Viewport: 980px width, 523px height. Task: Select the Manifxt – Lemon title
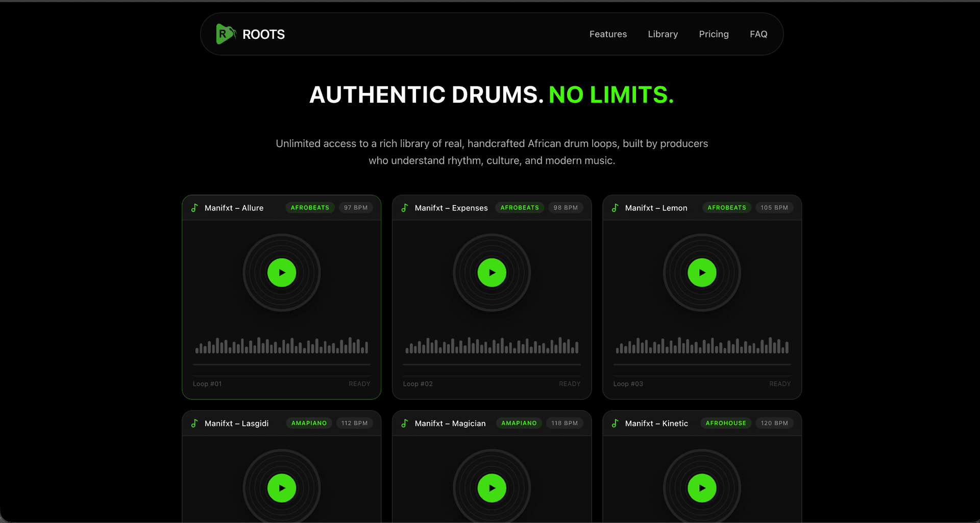coord(656,208)
